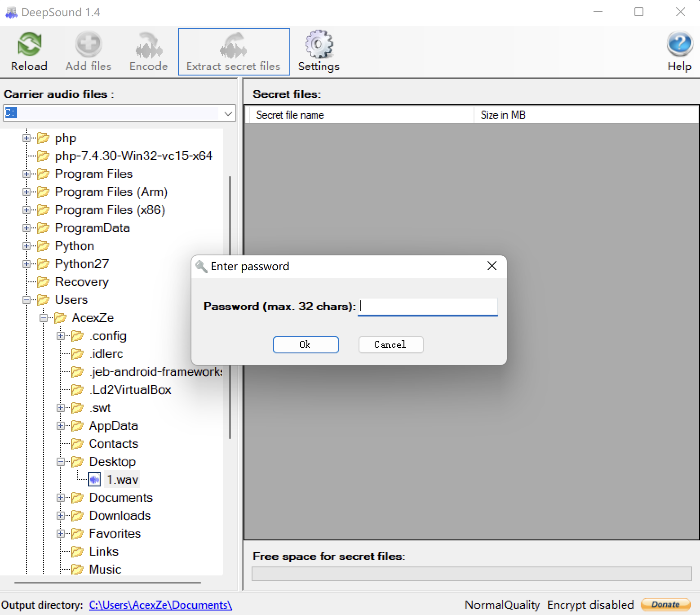This screenshot has height=615, width=700.
Task: Expand the Downloads folder node
Action: point(61,516)
